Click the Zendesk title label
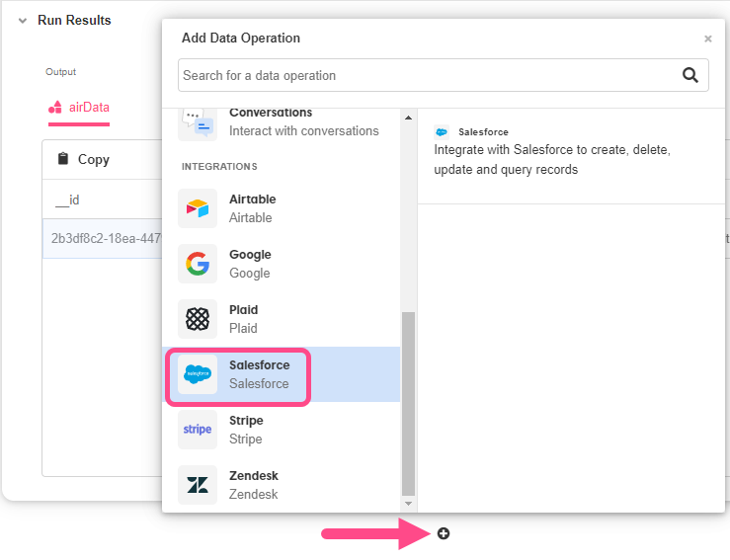The height and width of the screenshot is (560, 730). tap(253, 476)
